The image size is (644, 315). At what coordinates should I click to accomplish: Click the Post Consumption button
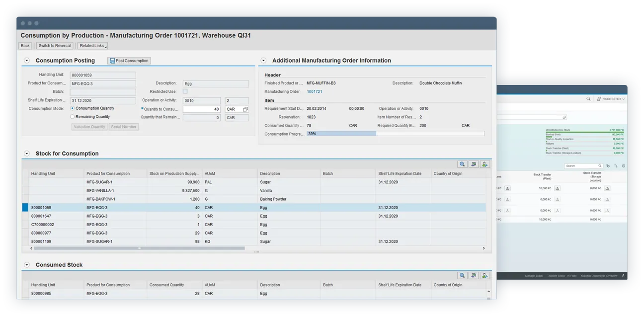coord(129,60)
